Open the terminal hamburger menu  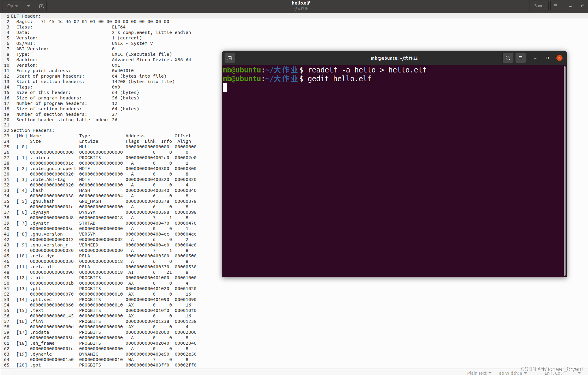pyautogui.click(x=520, y=58)
